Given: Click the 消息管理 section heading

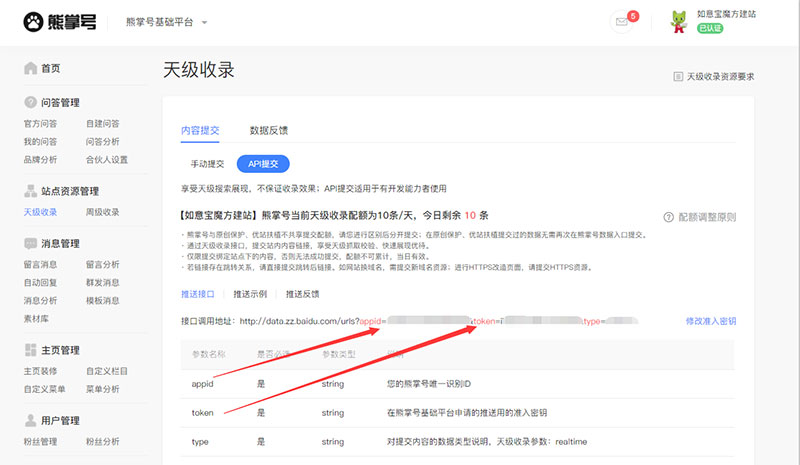Looking at the screenshot, I should (x=60, y=244).
